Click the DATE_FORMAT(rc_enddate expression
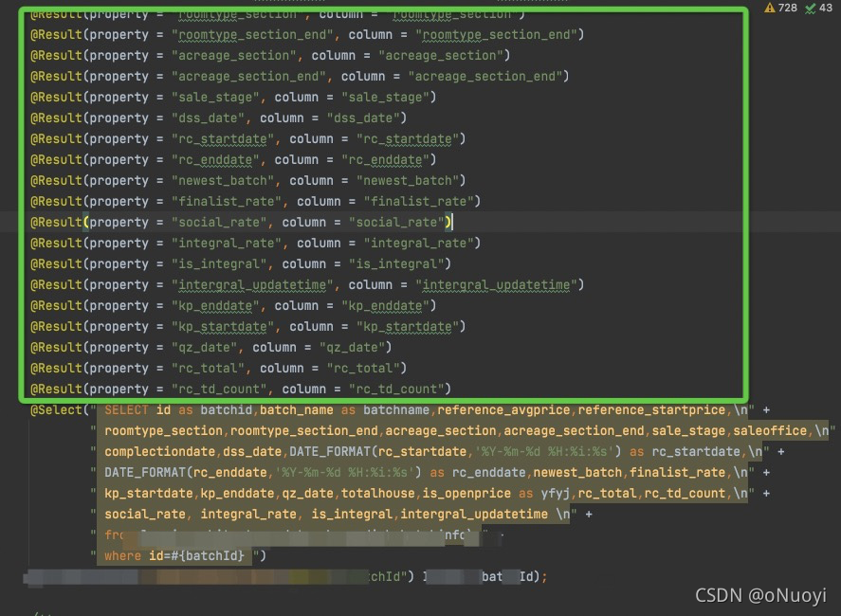841x616 pixels. pyautogui.click(x=186, y=473)
